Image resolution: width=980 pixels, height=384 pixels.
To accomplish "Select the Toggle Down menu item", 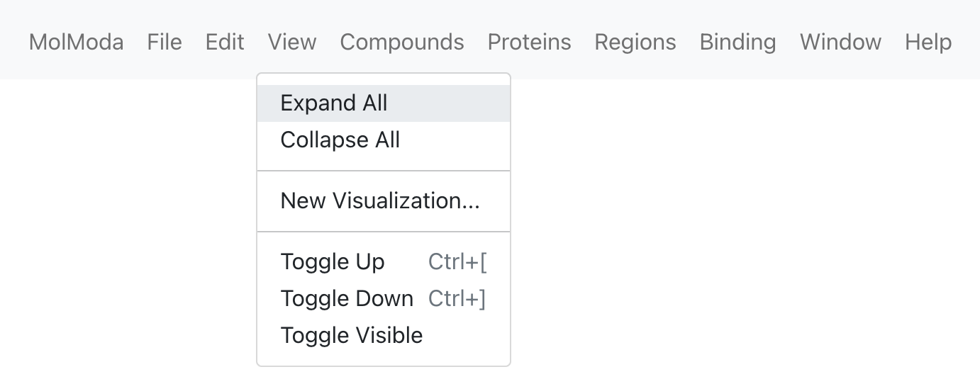I will pyautogui.click(x=383, y=299).
